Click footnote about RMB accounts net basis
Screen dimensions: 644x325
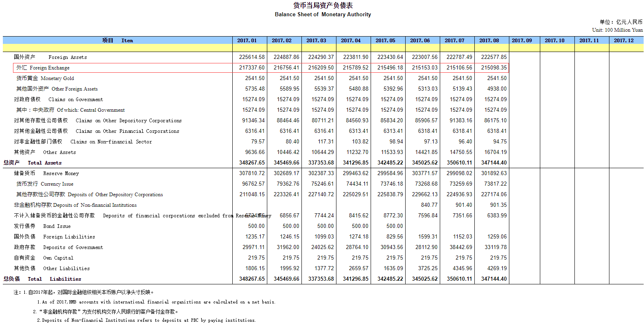(x=156, y=302)
